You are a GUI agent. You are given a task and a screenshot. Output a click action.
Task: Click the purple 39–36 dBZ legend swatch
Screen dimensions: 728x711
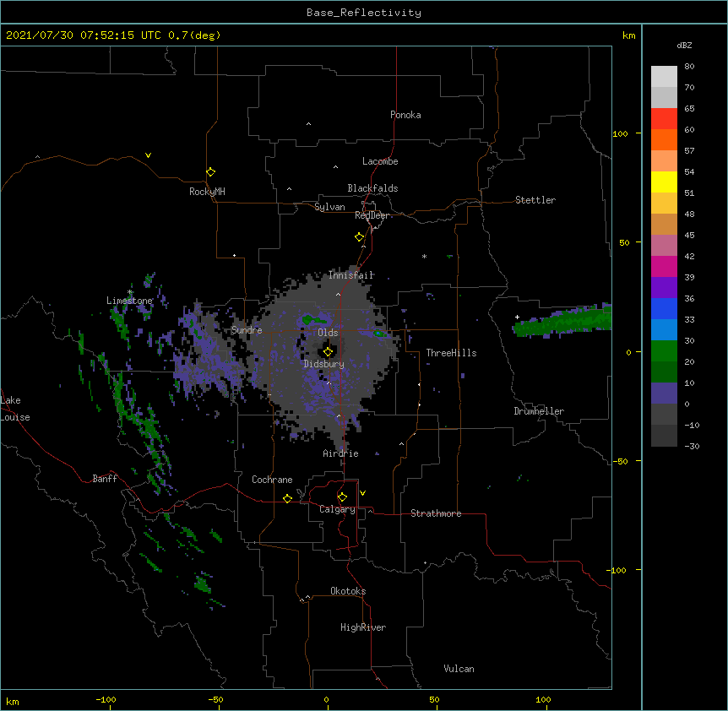coord(664,287)
